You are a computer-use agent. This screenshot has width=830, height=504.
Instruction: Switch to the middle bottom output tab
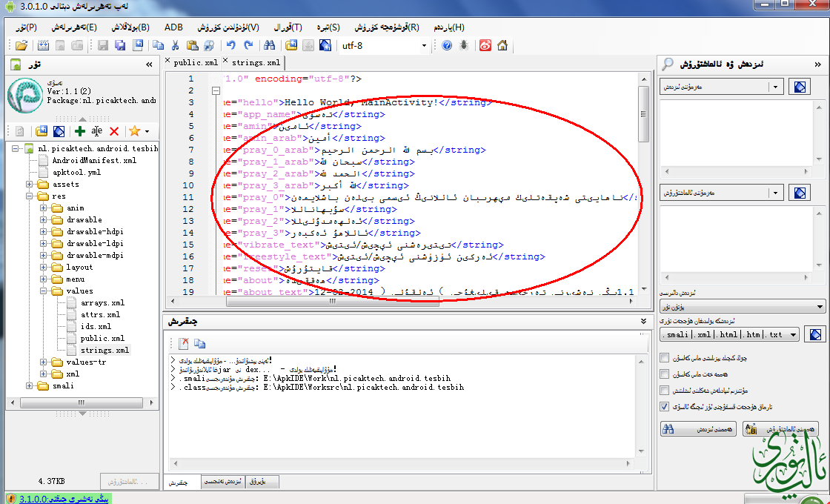223,481
